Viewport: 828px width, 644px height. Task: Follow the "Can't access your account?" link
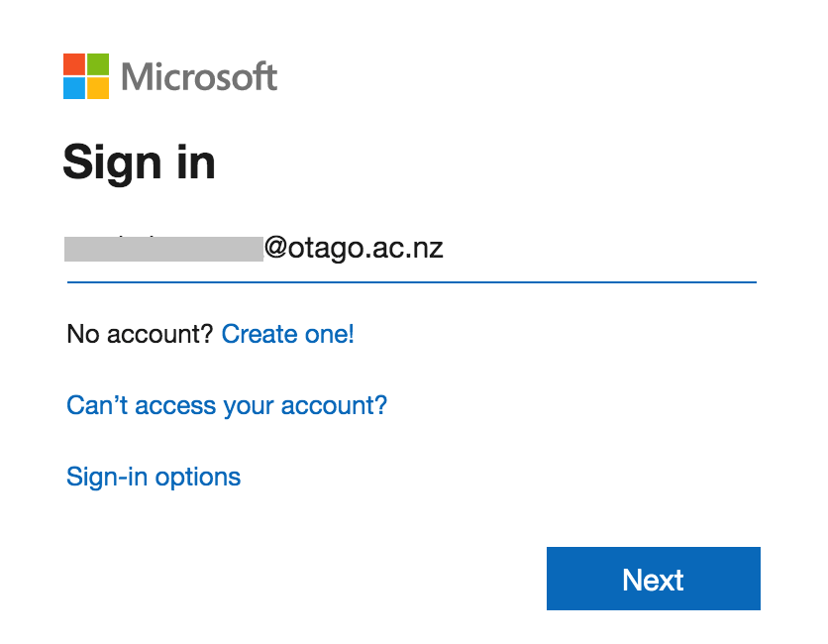pyautogui.click(x=226, y=405)
